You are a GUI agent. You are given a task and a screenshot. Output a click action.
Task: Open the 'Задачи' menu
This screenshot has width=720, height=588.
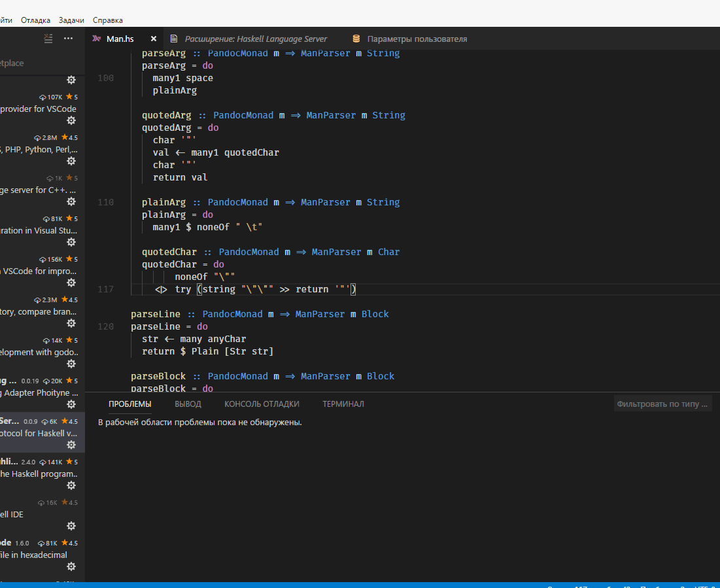(71, 20)
